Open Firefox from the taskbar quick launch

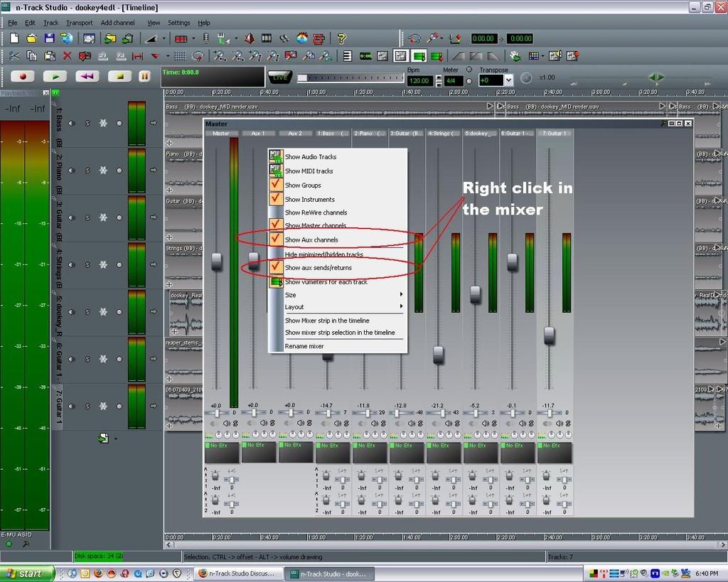(x=98, y=573)
